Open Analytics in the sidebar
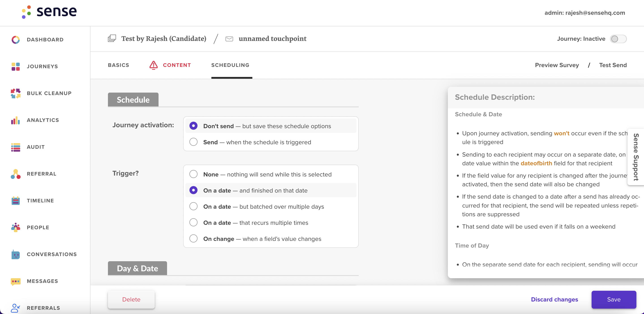The image size is (644, 314). point(43,120)
